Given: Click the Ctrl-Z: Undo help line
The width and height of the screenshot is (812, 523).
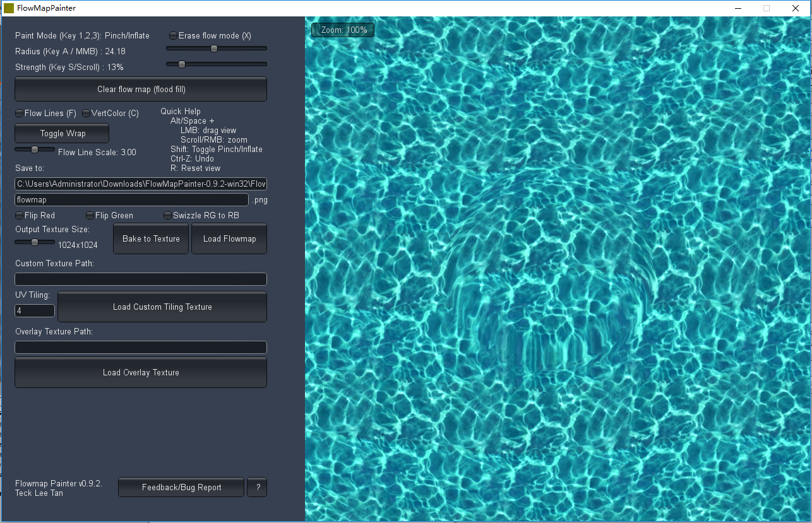Looking at the screenshot, I should (x=192, y=159).
